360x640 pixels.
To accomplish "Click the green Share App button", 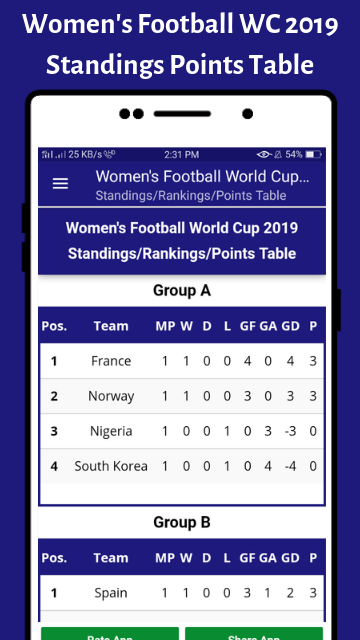I will (254, 634).
